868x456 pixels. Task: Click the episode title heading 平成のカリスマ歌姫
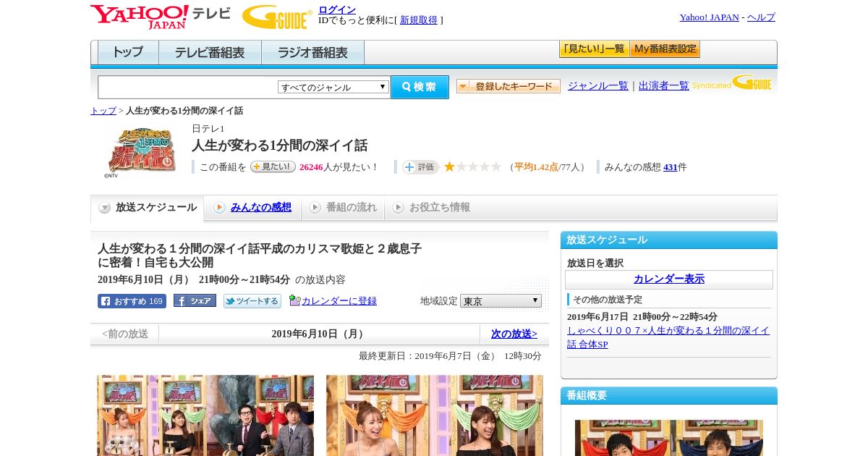tap(260, 256)
